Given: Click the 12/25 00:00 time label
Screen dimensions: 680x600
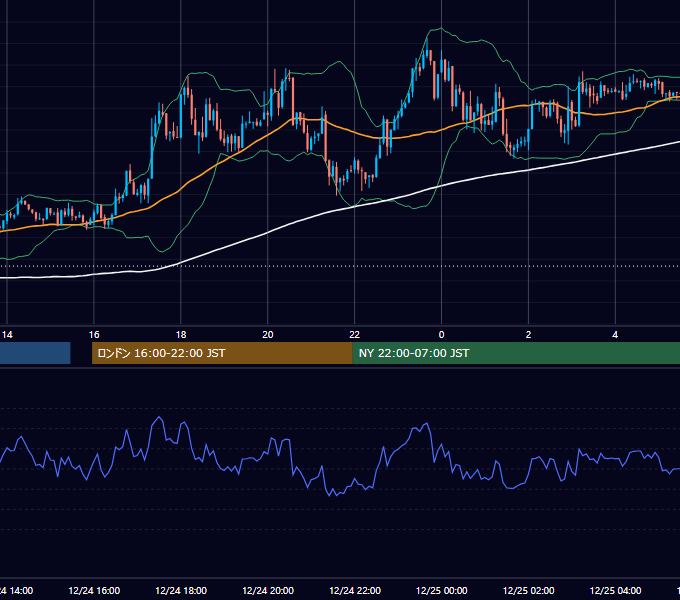Looking at the screenshot, I should (x=441, y=590).
